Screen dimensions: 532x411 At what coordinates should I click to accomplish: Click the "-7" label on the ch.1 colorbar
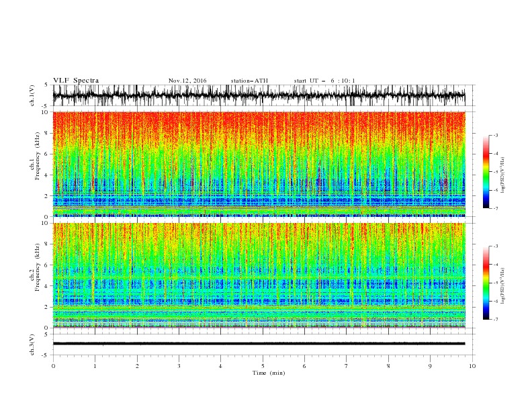point(495,209)
